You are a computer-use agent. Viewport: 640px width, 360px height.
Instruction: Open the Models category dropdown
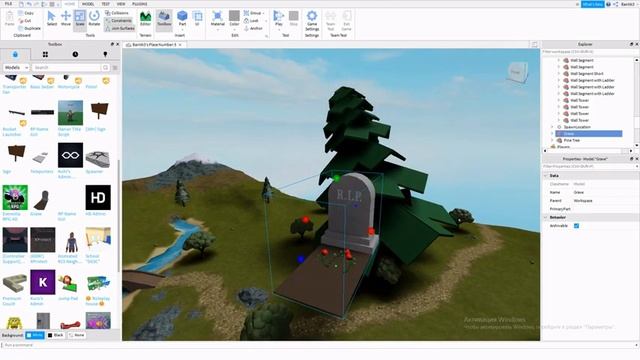pyautogui.click(x=16, y=67)
